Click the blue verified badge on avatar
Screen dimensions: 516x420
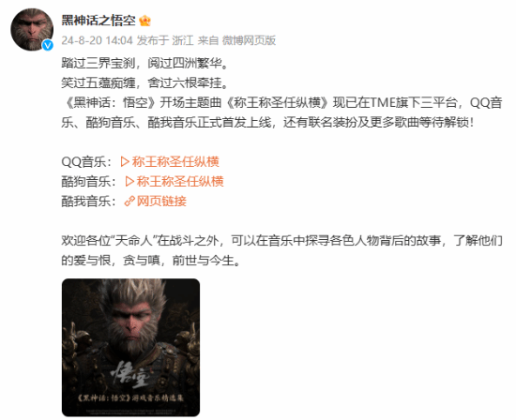click(48, 45)
